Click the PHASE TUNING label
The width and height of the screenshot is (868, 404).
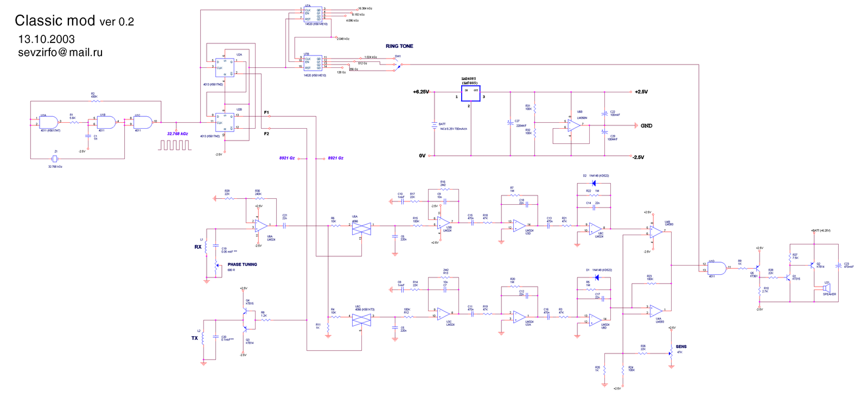click(242, 264)
